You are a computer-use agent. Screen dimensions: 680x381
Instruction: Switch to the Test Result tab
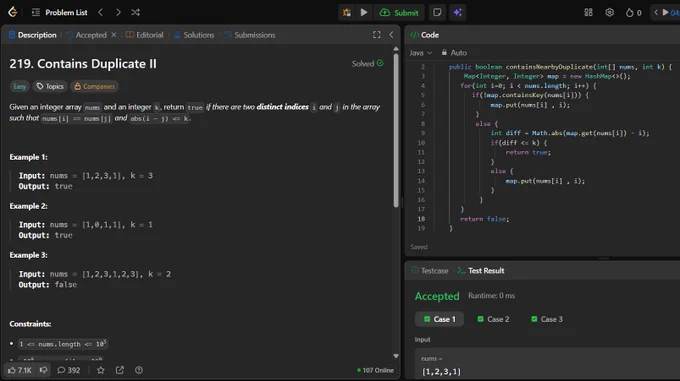coord(481,271)
